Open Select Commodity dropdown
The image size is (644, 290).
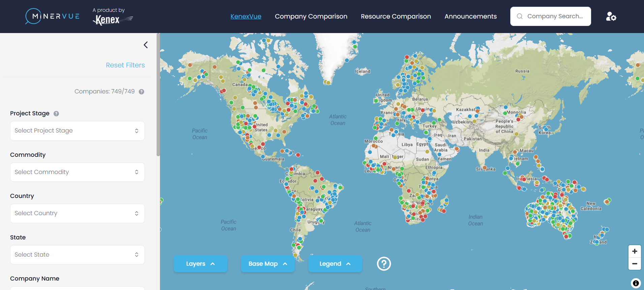coord(77,172)
